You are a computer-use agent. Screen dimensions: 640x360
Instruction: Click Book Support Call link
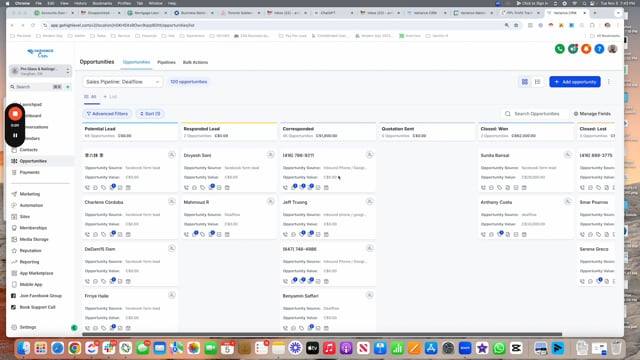point(38,307)
